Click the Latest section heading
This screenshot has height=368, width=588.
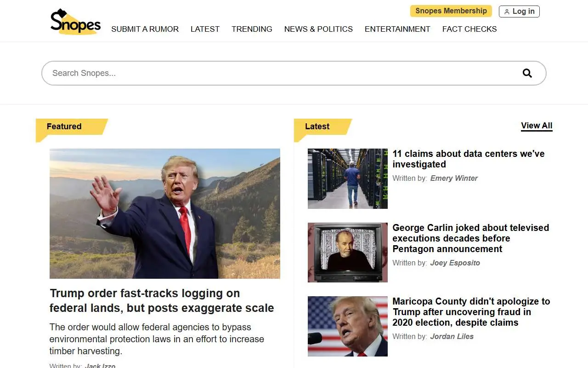tap(317, 126)
